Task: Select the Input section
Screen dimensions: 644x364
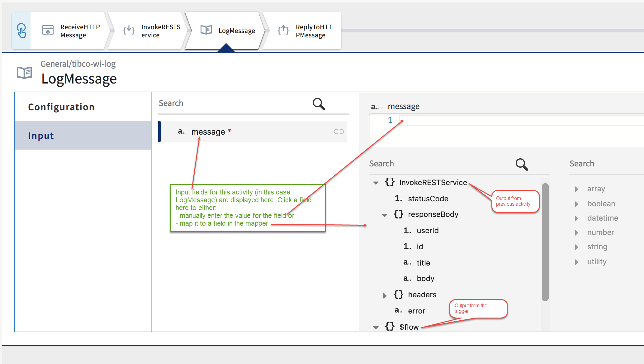Action: click(41, 136)
